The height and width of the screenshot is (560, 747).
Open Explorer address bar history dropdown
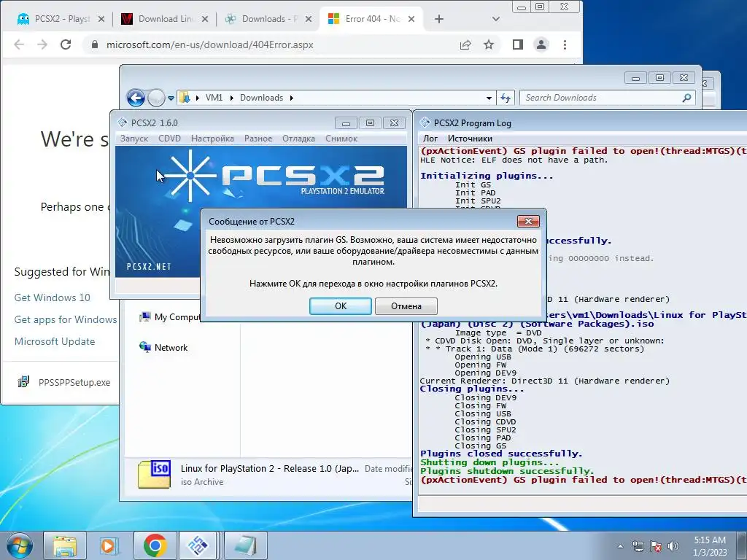click(x=489, y=98)
